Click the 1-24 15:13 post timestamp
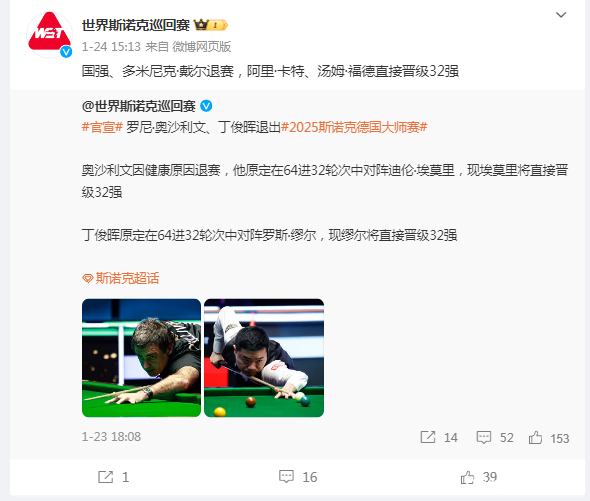 pyautogui.click(x=111, y=47)
